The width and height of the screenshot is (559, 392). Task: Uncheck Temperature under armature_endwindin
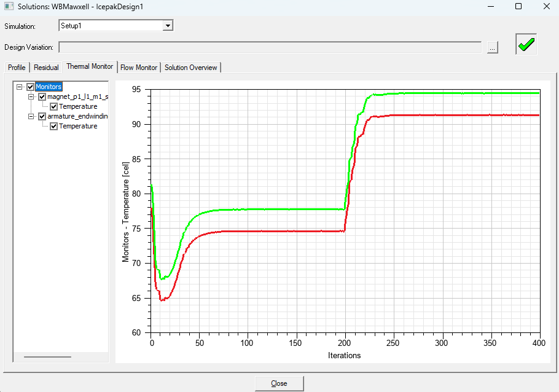coord(54,126)
